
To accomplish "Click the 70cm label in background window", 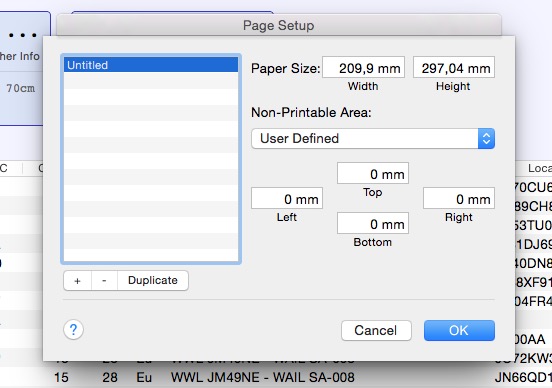I will pos(20,88).
